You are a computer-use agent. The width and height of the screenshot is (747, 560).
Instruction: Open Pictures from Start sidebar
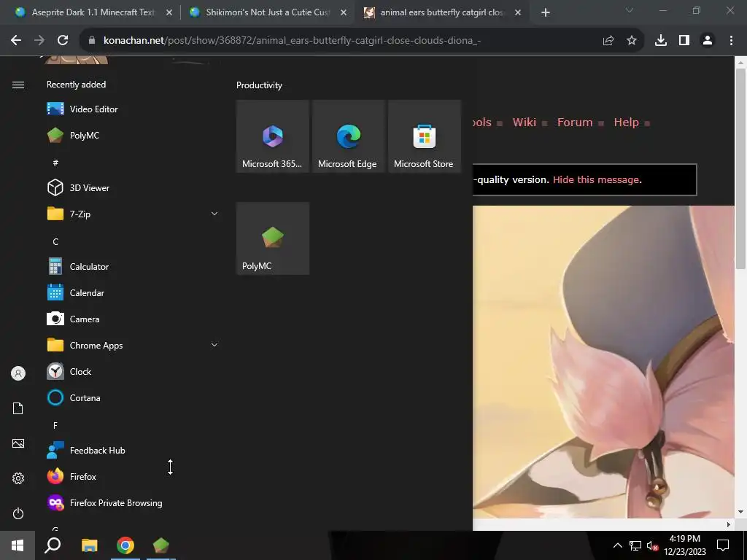[x=18, y=443]
